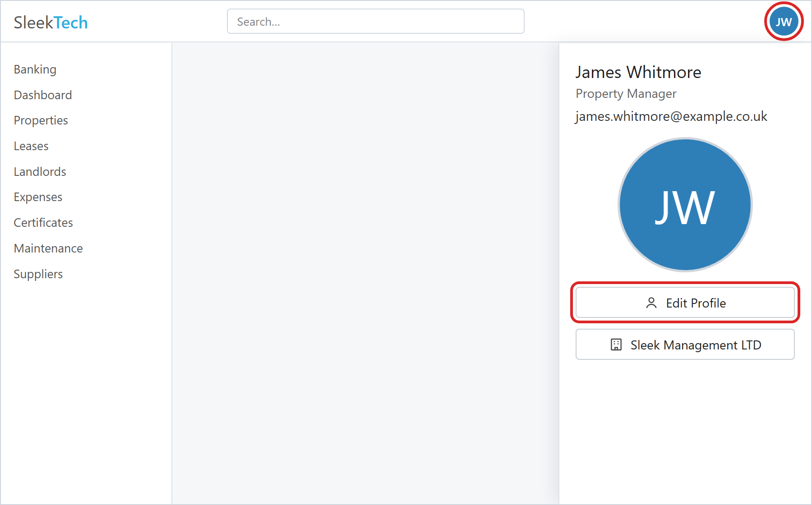The height and width of the screenshot is (505, 812).
Task: Click the large JW profile picture
Action: [685, 205]
